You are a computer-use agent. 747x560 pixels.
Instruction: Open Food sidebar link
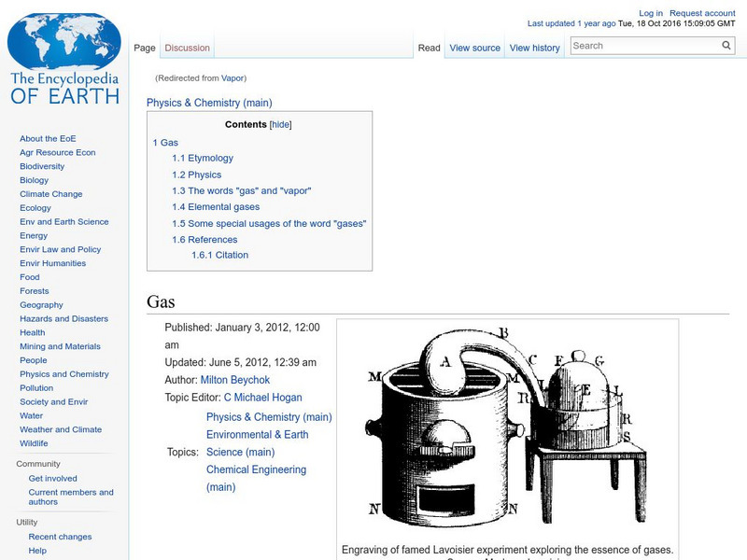coord(30,276)
